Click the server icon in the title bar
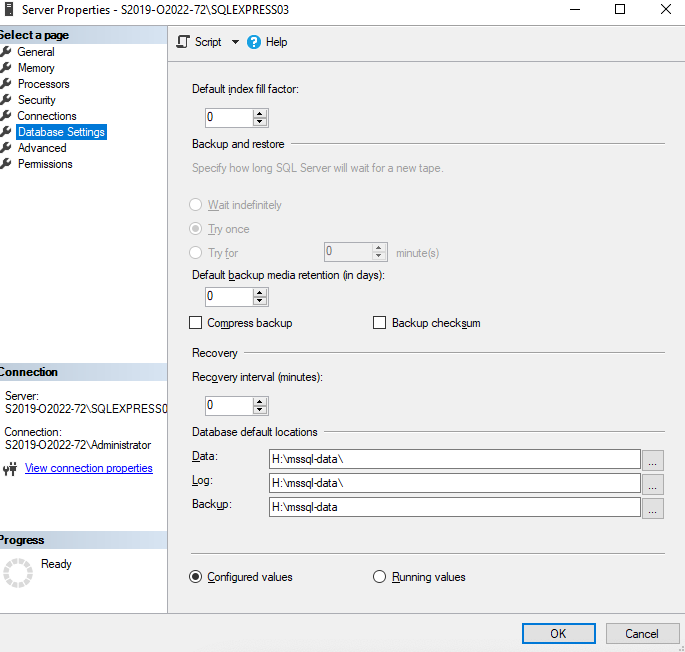 tap(9, 9)
